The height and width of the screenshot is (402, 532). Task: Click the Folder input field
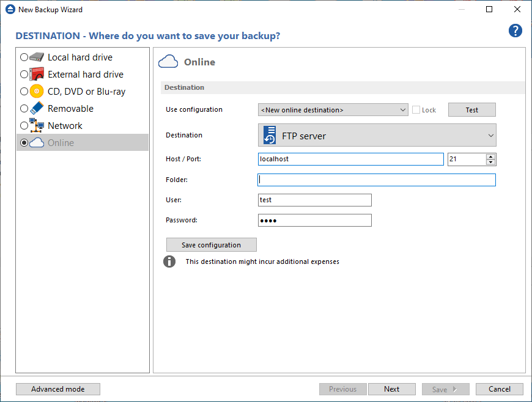pos(377,180)
